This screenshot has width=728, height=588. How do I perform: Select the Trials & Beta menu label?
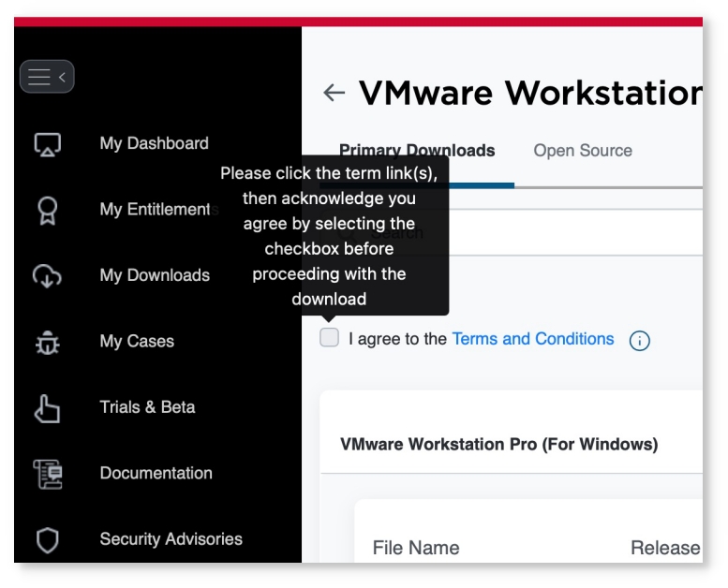[x=147, y=407]
